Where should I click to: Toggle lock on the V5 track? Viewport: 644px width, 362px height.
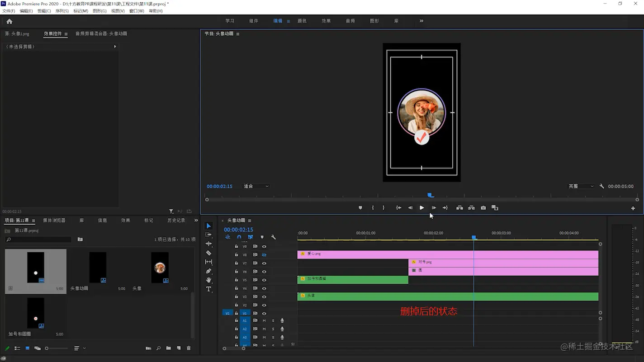coord(236,280)
